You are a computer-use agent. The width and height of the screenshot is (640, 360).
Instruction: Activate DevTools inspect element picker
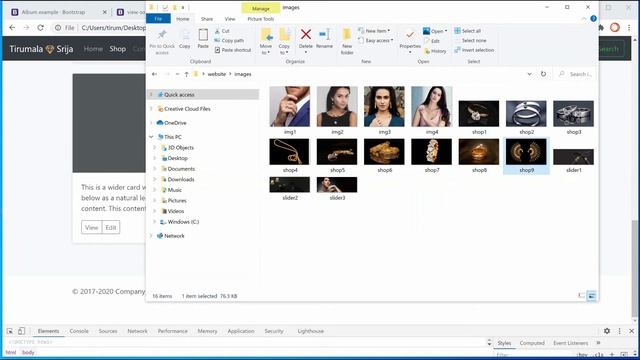click(10, 331)
